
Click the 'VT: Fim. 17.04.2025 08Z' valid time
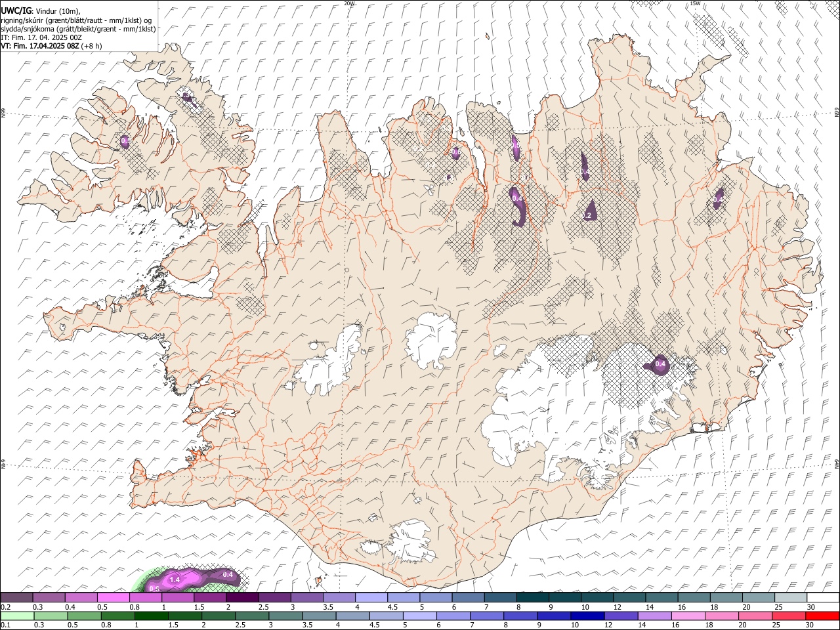tap(40, 46)
